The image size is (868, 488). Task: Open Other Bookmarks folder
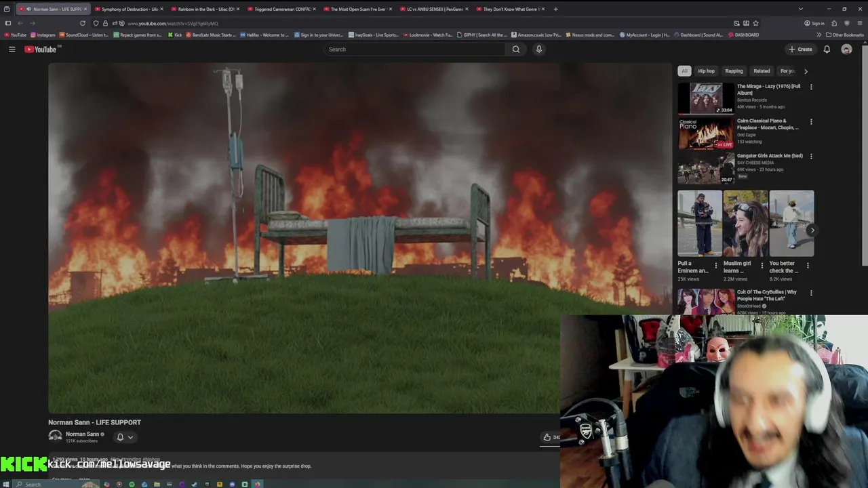(x=845, y=35)
